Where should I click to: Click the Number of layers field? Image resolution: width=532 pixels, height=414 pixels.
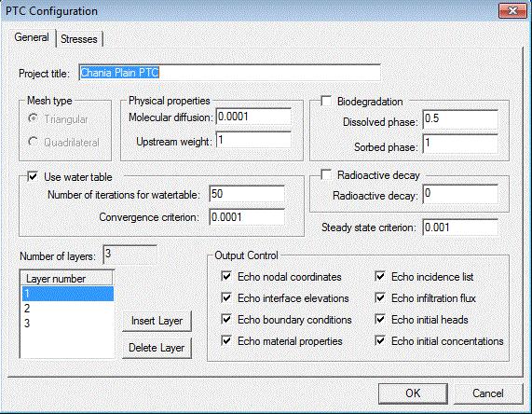(x=130, y=254)
